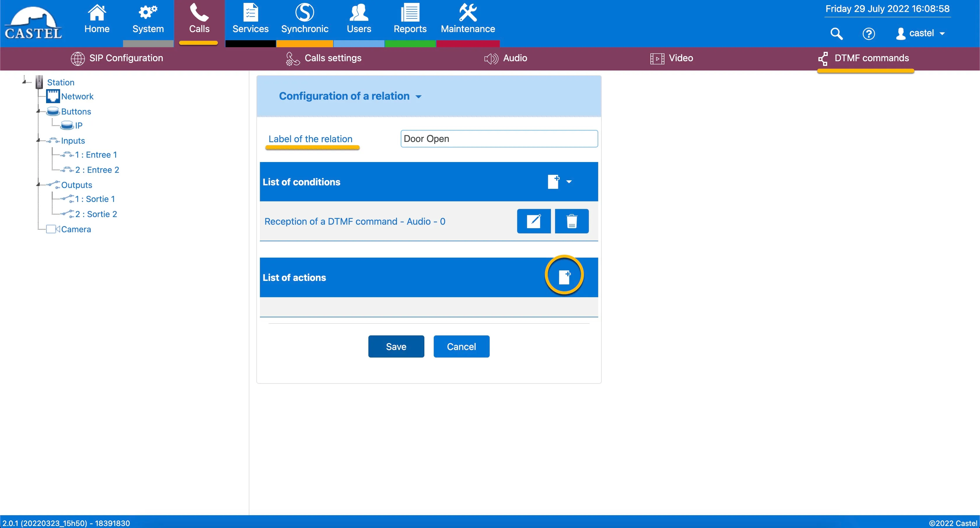980x528 pixels.
Task: Open the Maintenance tools section
Action: (468, 19)
